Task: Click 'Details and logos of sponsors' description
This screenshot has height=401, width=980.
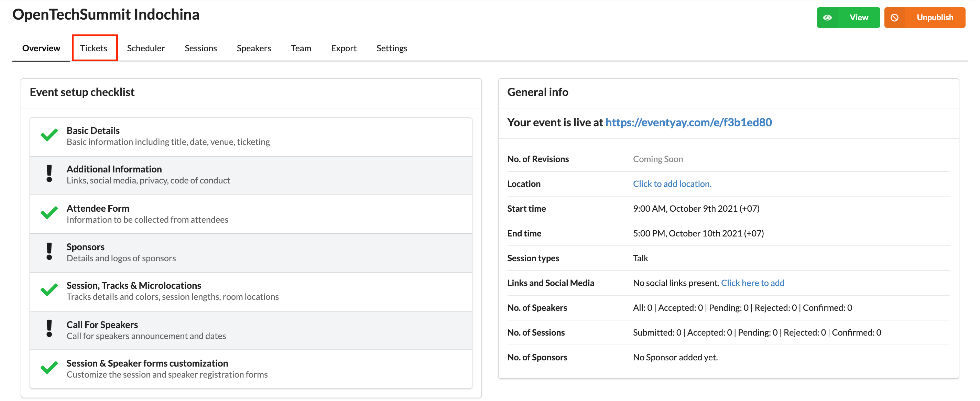Action: point(121,258)
